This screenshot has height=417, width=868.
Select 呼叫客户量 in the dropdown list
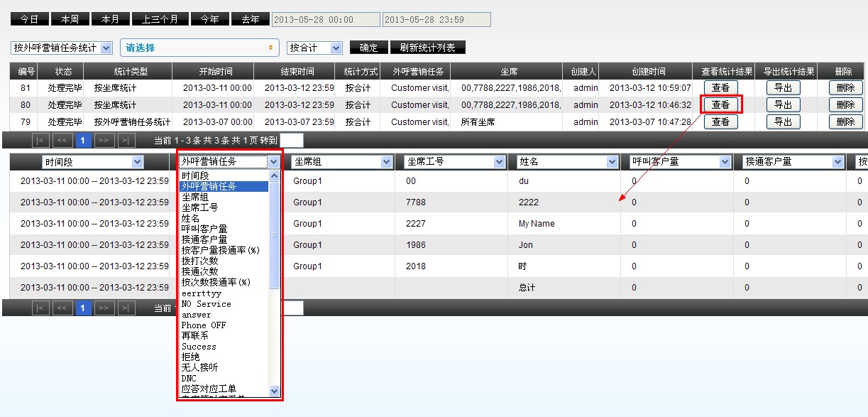point(204,229)
